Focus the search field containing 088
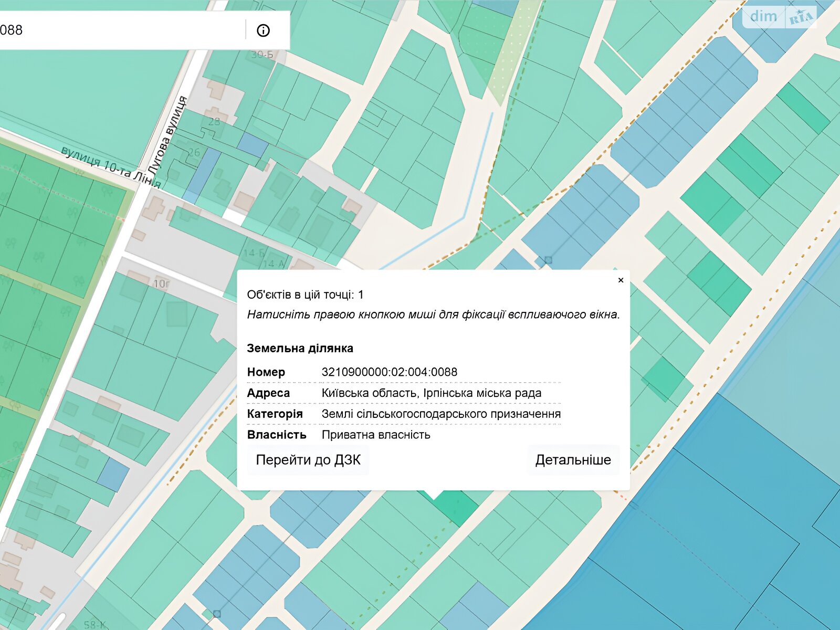 coord(121,30)
